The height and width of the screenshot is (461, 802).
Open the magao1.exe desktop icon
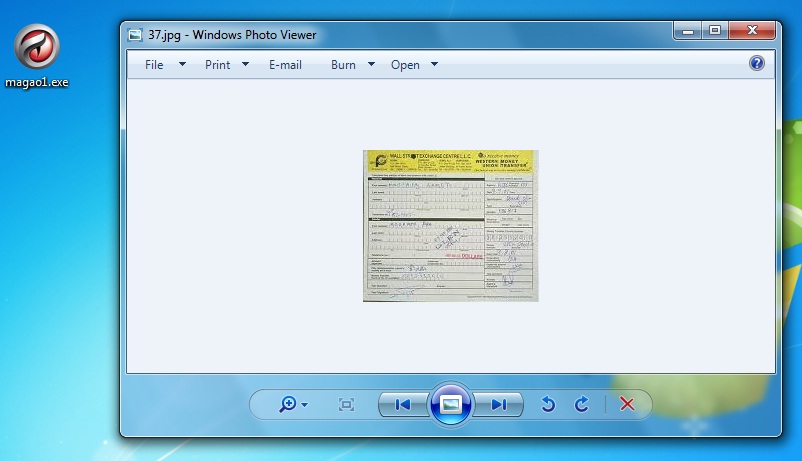(36, 55)
